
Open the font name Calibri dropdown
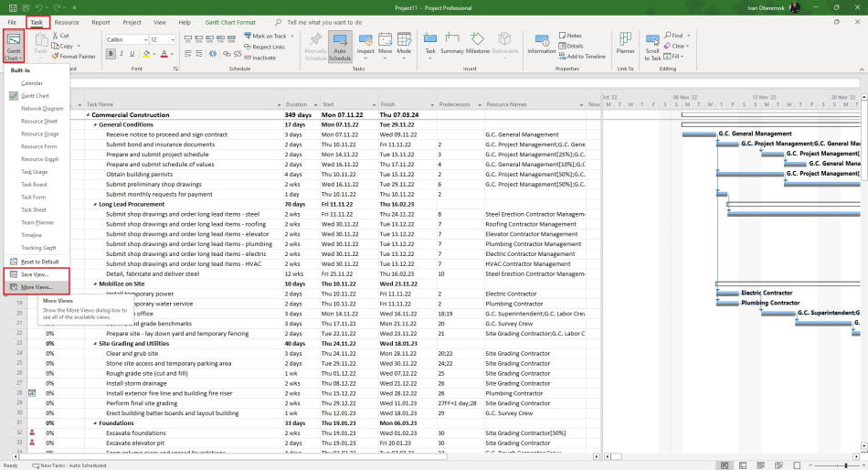(x=145, y=40)
